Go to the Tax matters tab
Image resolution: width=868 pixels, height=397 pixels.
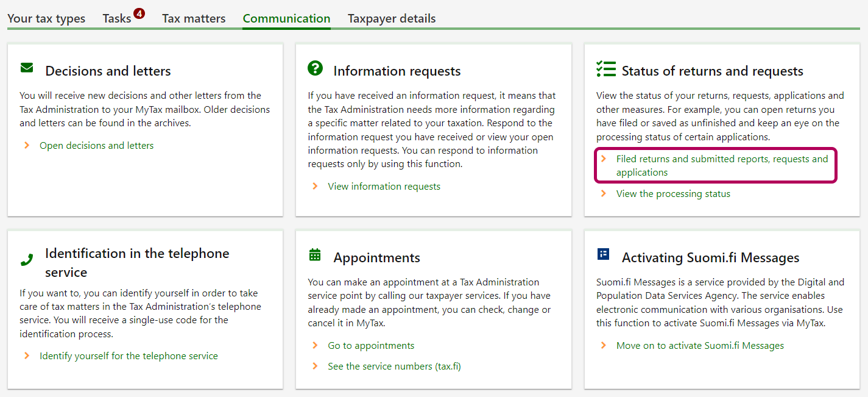coord(194,18)
